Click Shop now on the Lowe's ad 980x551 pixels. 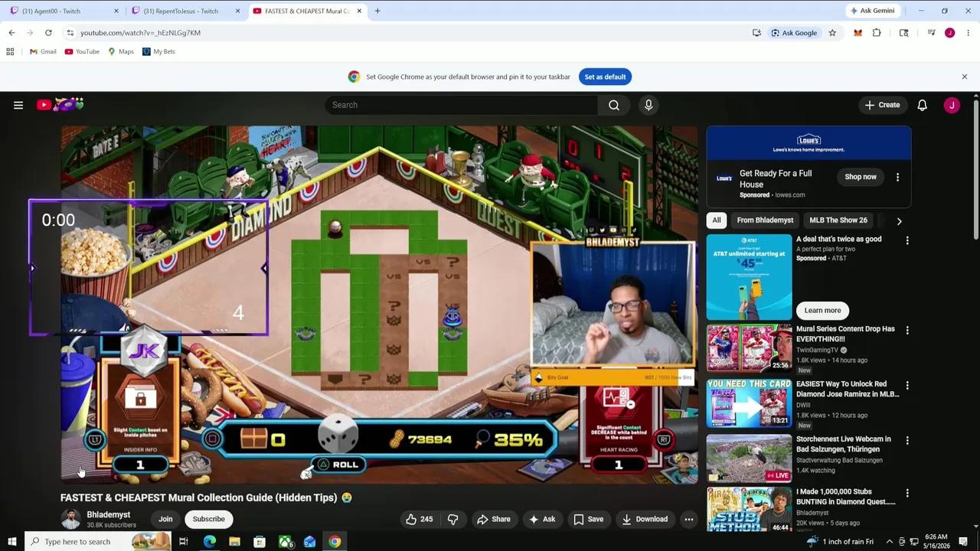pos(861,177)
